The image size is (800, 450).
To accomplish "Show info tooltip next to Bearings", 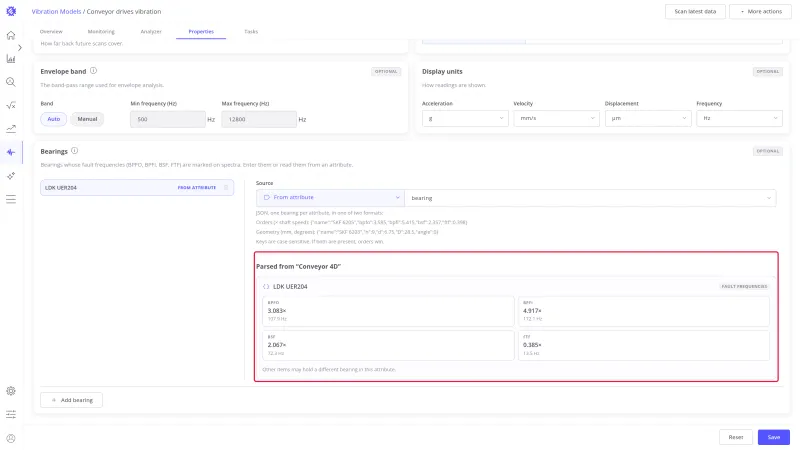I will pyautogui.click(x=74, y=151).
